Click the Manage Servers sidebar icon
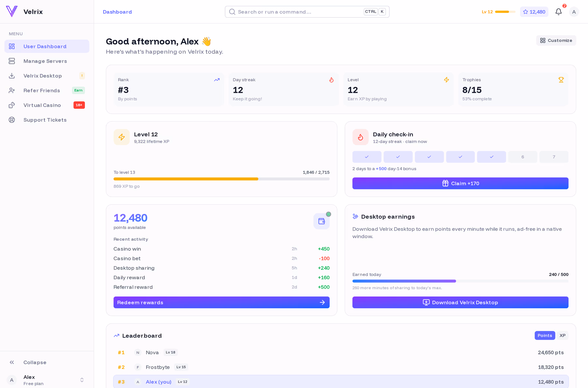Viewport: 588px width, 388px height. coord(12,61)
